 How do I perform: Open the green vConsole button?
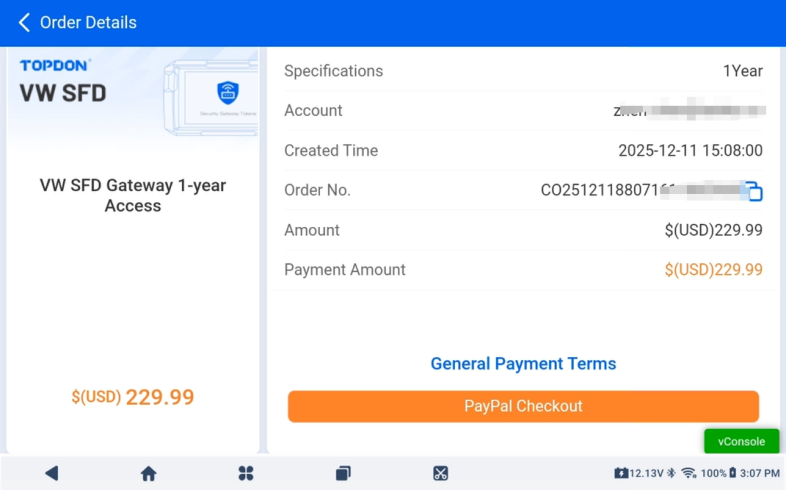741,441
